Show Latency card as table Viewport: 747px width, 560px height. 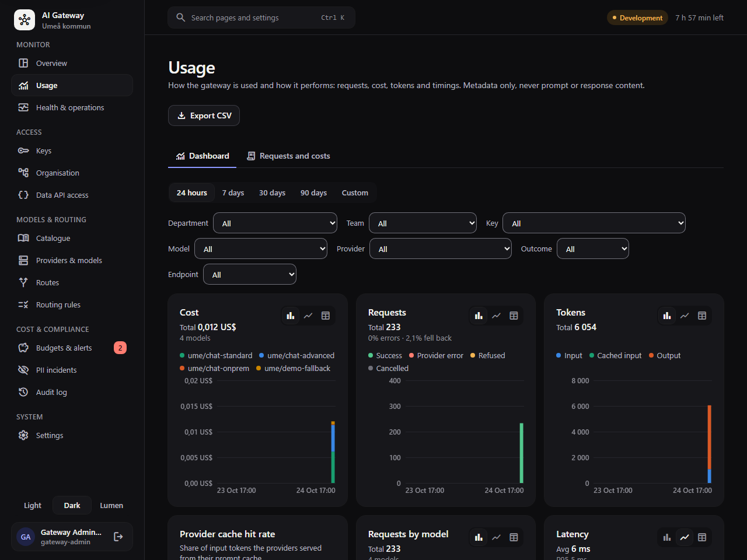pyautogui.click(x=702, y=537)
